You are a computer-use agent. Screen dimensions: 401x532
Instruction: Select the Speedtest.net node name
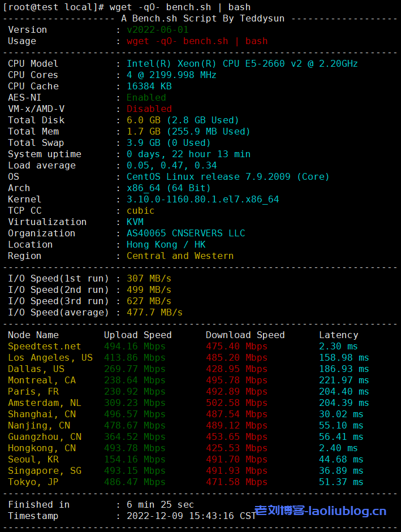tap(45, 347)
